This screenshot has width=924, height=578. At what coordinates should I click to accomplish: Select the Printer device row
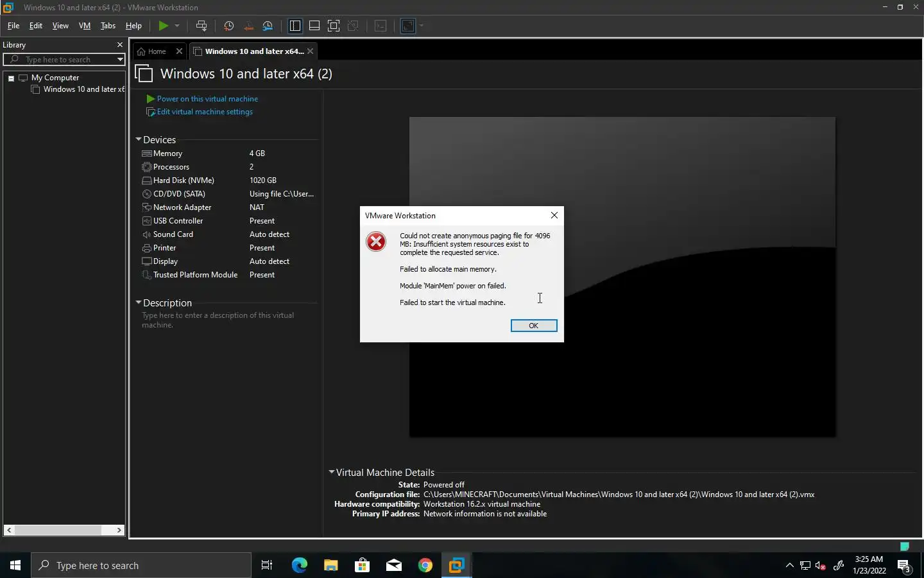228,248
